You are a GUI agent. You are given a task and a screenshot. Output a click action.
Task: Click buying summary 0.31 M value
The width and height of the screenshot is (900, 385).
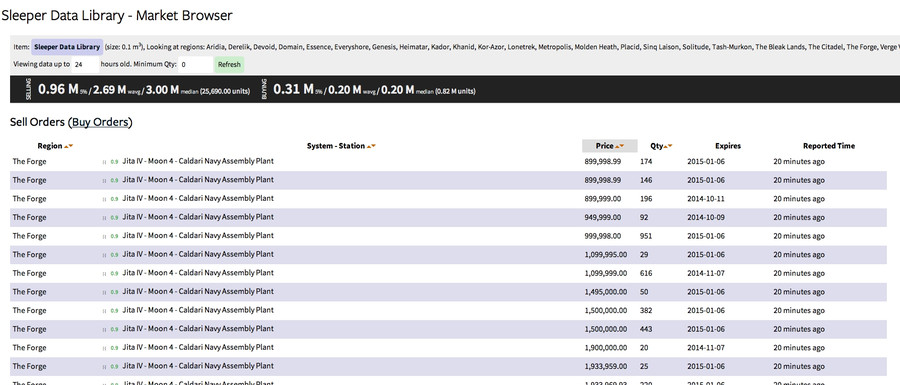pos(293,89)
